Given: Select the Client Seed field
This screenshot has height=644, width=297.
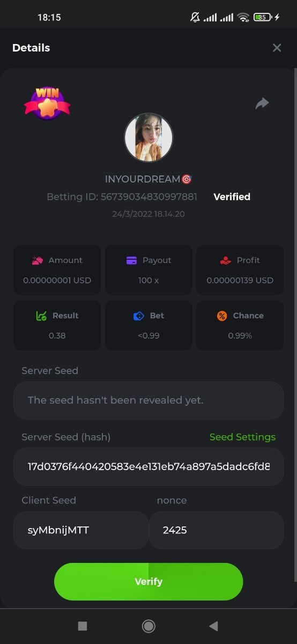Looking at the screenshot, I should click(80, 530).
